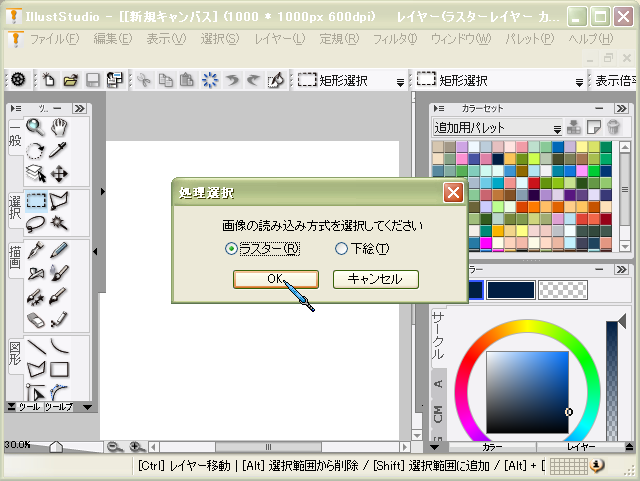640x481 pixels.
Task: Click the dark navy sub color swatch
Action: (x=511, y=290)
